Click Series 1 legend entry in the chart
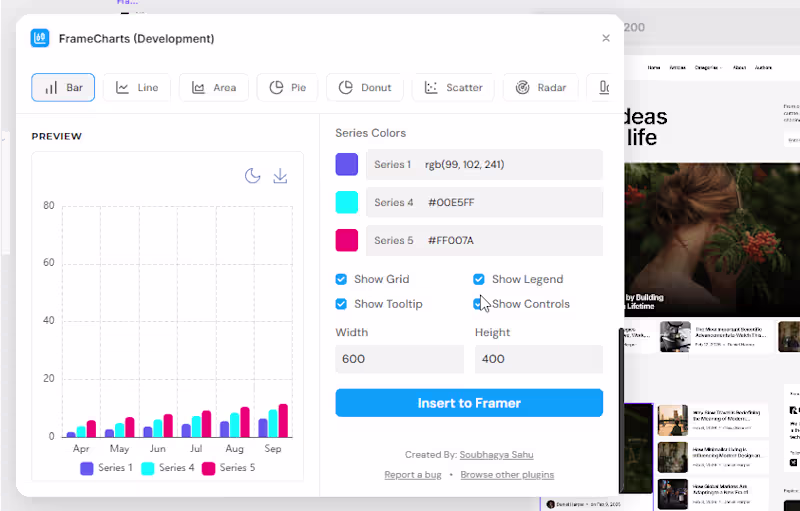Image resolution: width=800 pixels, height=511 pixels. 106,468
